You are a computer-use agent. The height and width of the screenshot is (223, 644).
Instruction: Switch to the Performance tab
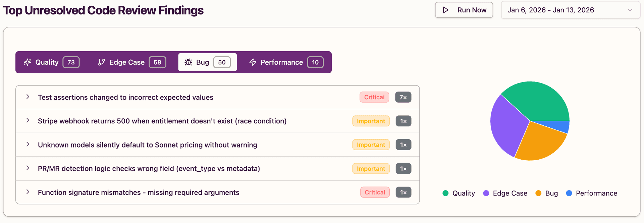tap(285, 62)
